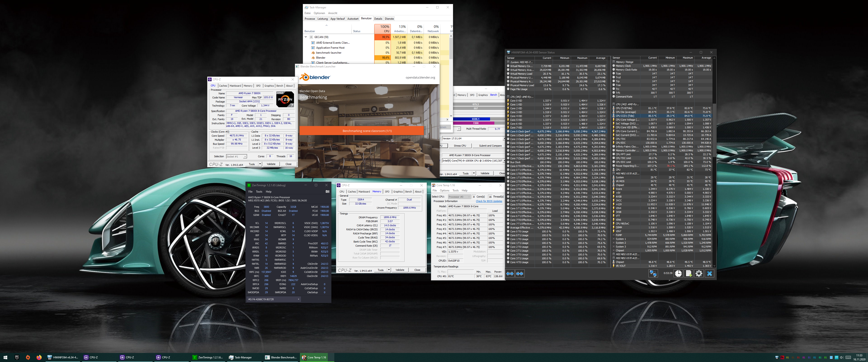Open Firefox from taskbar
Screen dimensions: 868x362
coord(39,357)
